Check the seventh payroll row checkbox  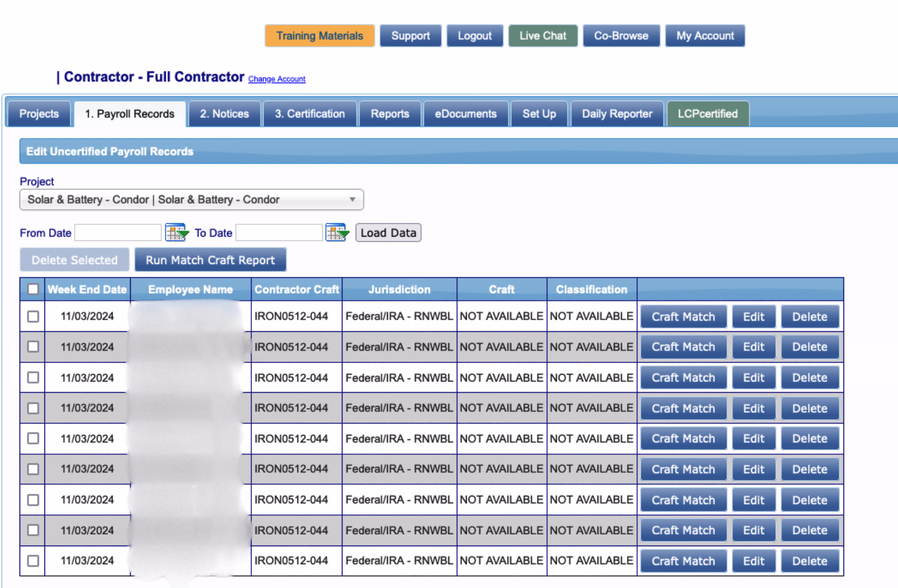point(33,500)
